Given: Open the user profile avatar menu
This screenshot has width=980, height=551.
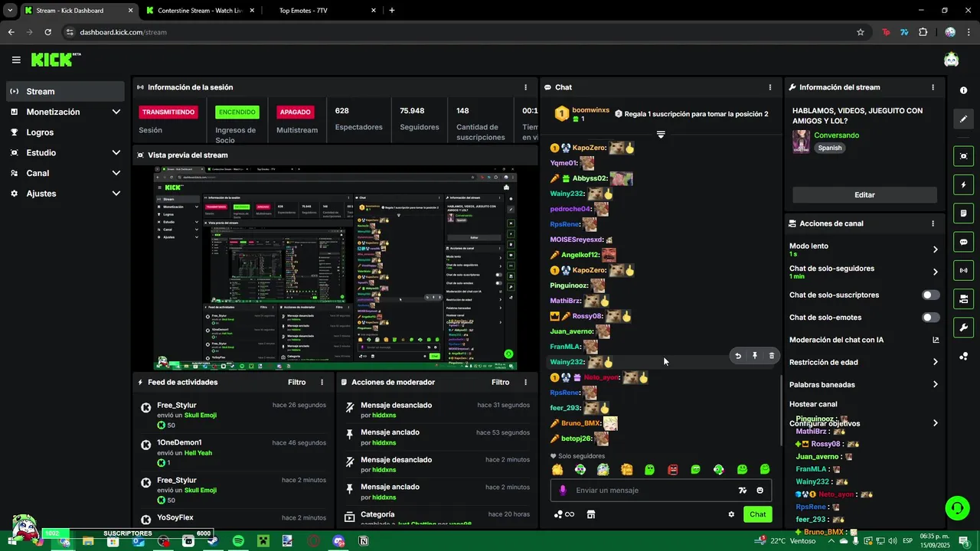Looking at the screenshot, I should point(951,60).
